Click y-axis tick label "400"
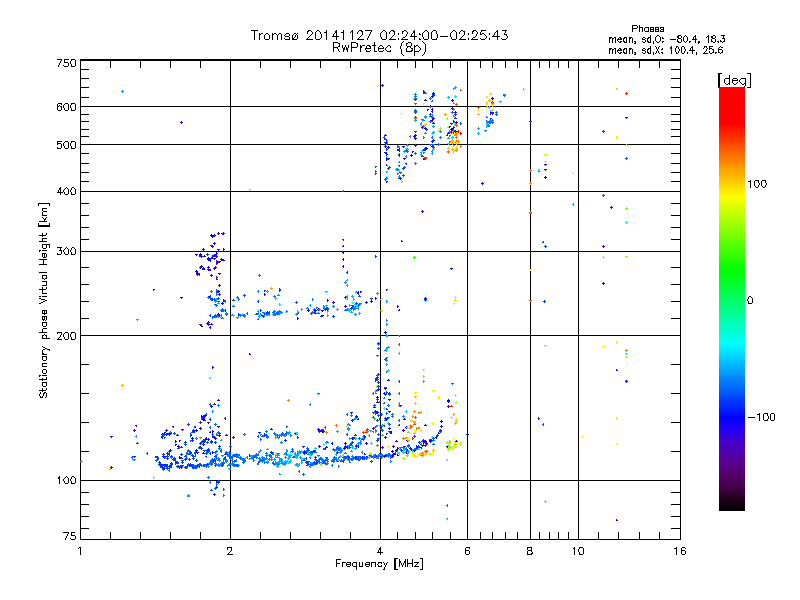This screenshot has height=600, width=800. coord(66,191)
